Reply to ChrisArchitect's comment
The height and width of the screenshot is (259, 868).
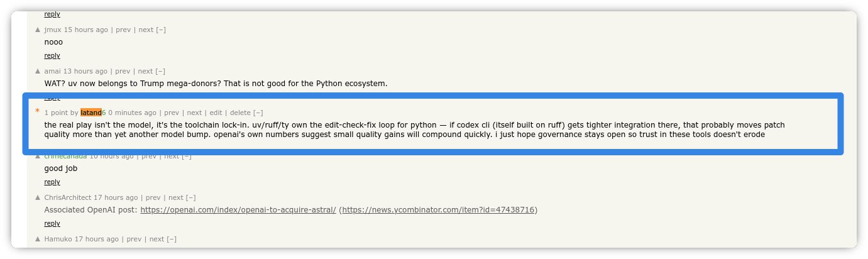(52, 223)
